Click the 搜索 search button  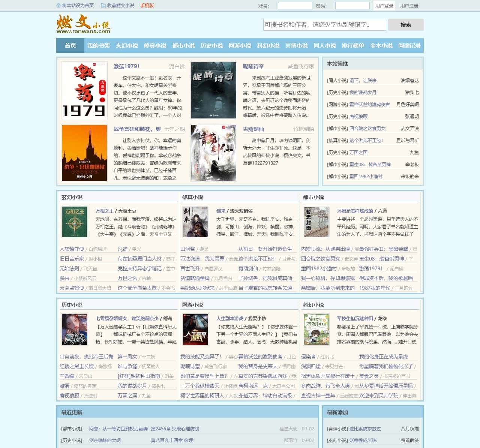click(406, 24)
